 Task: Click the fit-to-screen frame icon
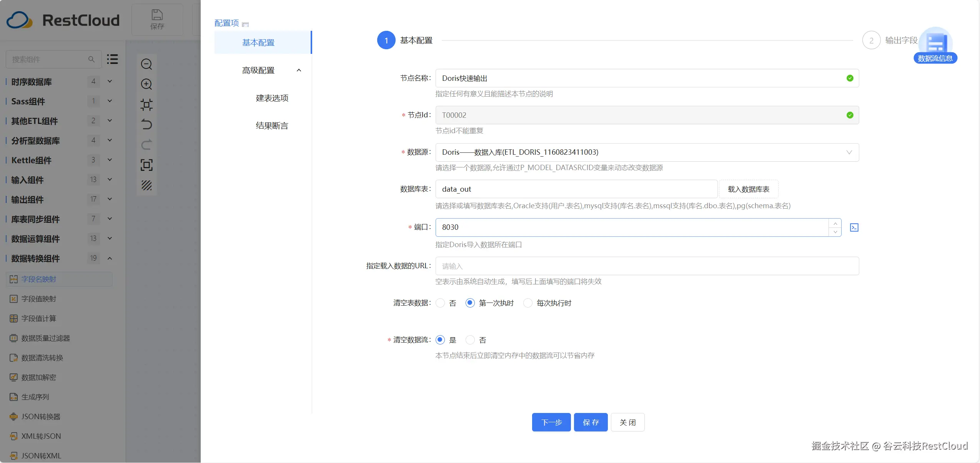146,165
